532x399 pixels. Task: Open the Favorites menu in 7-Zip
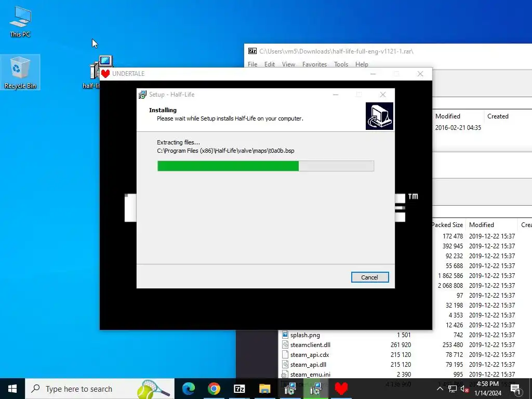point(314,64)
